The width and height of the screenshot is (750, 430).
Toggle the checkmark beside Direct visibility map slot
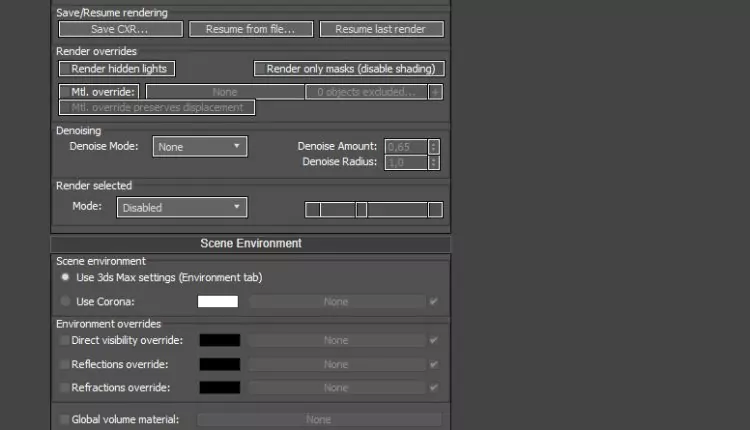[433, 340]
